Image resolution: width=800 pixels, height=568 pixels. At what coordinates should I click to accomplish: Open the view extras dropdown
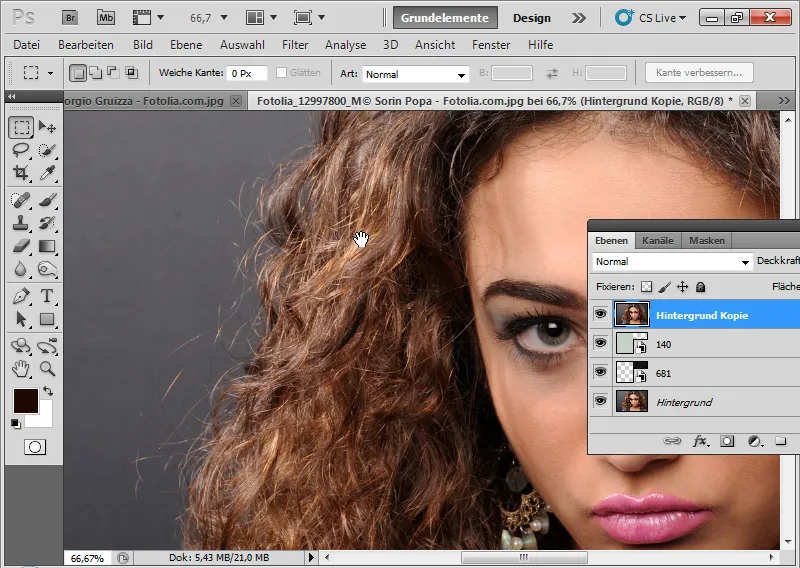click(148, 18)
